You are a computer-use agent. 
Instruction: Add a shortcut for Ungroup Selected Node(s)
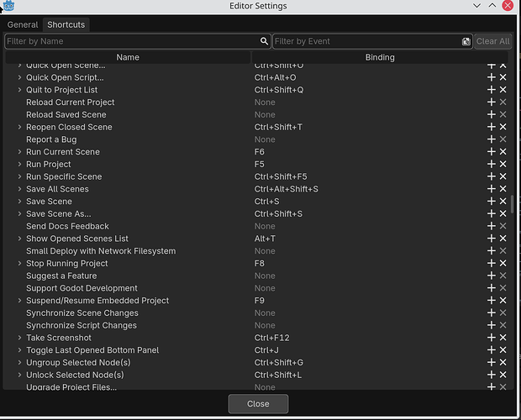pos(491,363)
